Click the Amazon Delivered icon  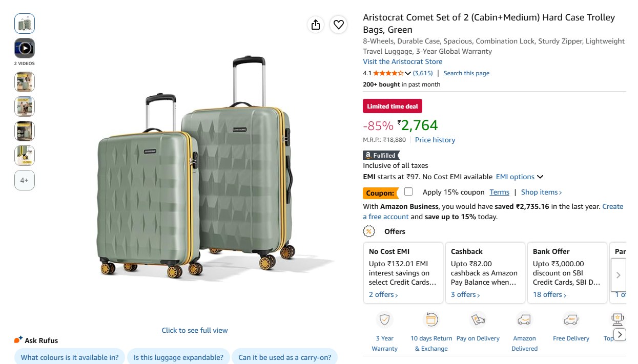pyautogui.click(x=524, y=320)
